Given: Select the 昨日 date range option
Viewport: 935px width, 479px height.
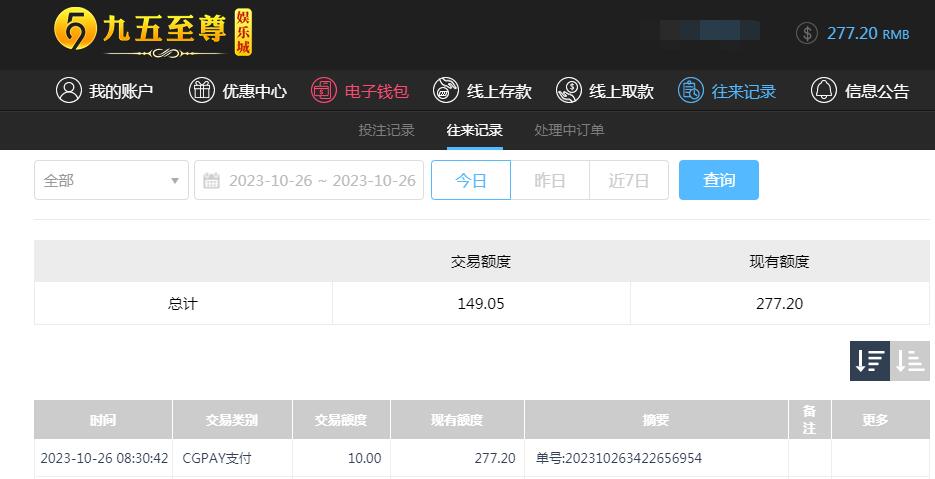Looking at the screenshot, I should coord(550,180).
